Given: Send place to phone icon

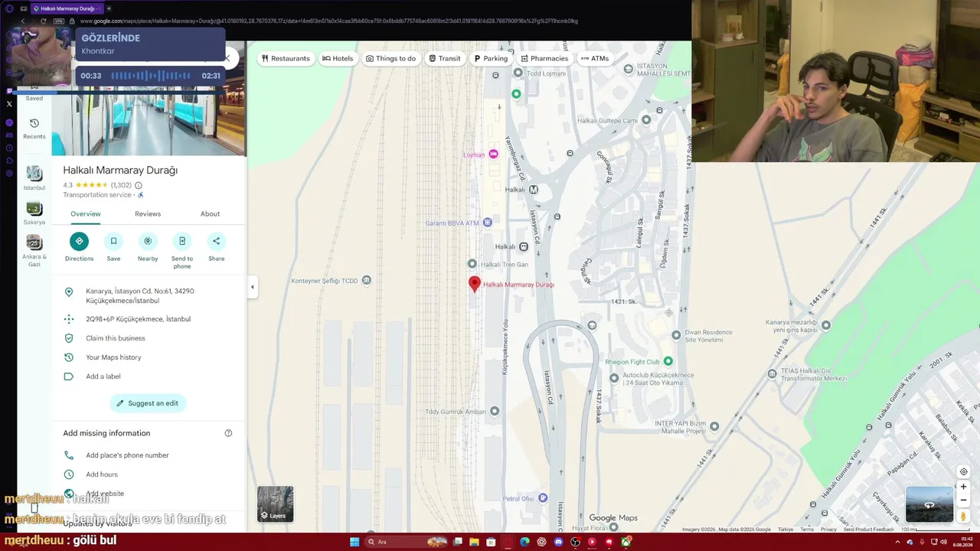Looking at the screenshot, I should [x=182, y=242].
